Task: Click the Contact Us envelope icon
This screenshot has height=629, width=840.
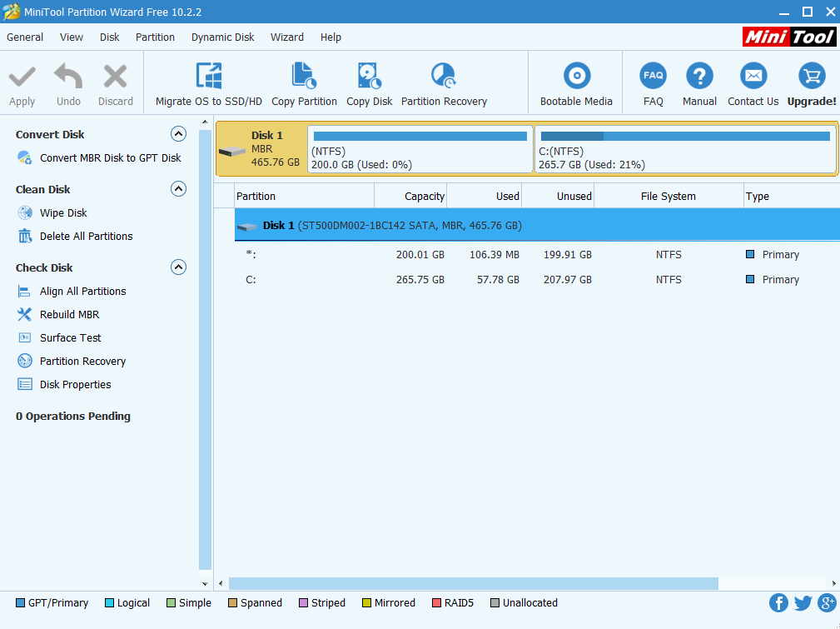Action: (753, 76)
